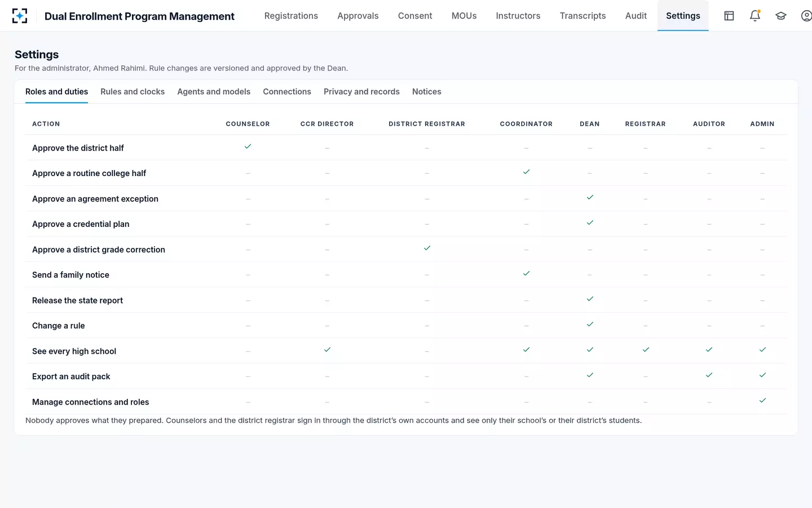Click Coordinator checkmark for routine college half

coord(526,172)
